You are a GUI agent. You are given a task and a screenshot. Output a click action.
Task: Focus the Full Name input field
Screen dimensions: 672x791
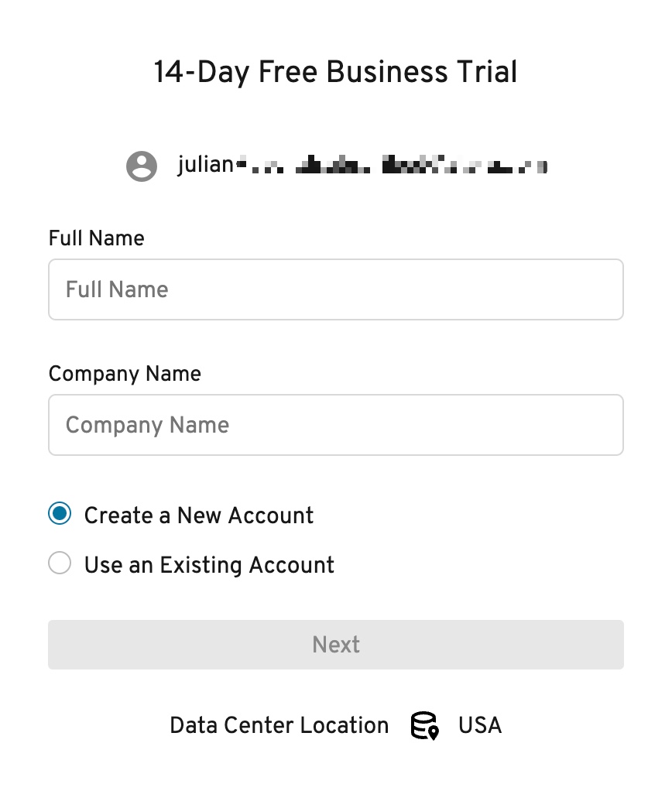tap(336, 289)
